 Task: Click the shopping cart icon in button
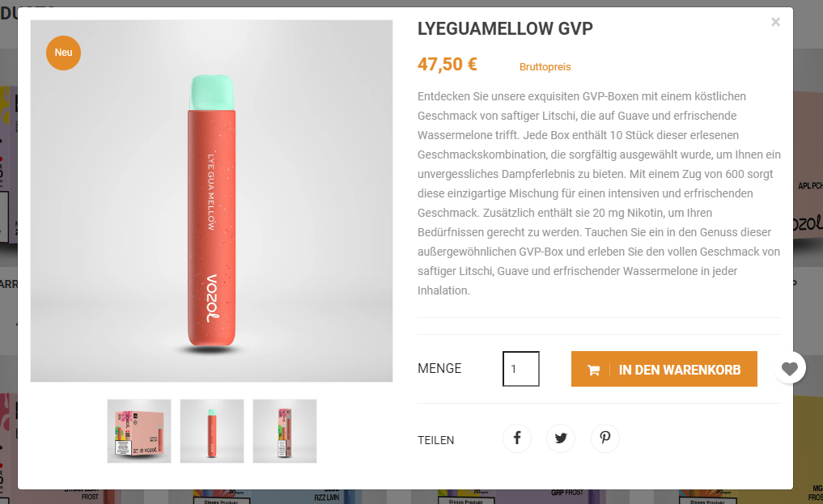[x=594, y=371]
